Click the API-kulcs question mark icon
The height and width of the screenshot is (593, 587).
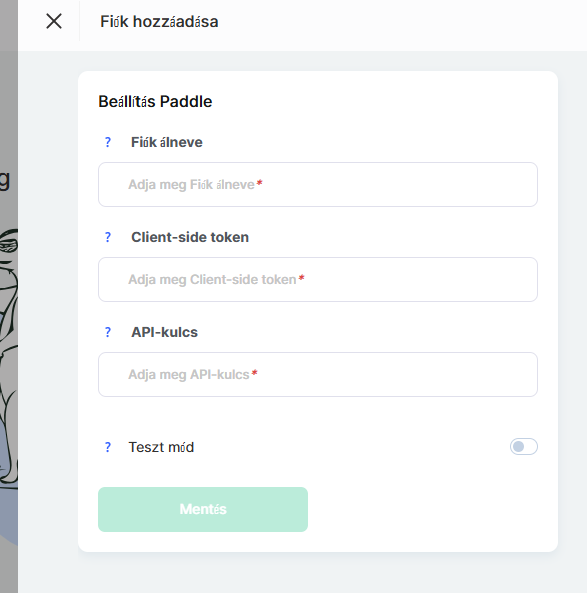pyautogui.click(x=108, y=332)
